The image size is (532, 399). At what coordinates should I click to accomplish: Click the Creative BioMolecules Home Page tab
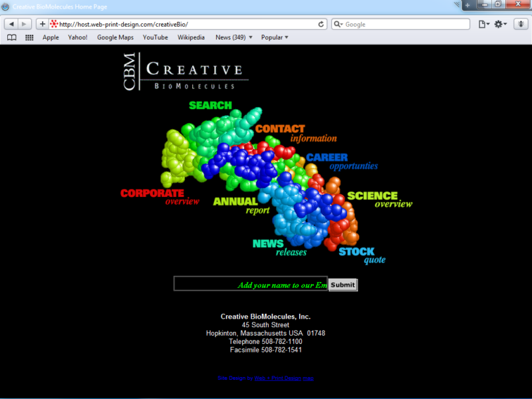coord(60,7)
